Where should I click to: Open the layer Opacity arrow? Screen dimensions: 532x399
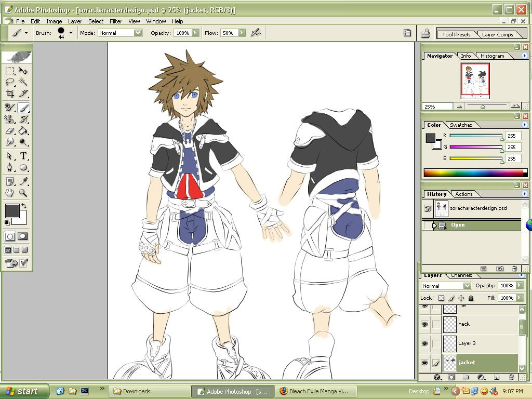520,285
